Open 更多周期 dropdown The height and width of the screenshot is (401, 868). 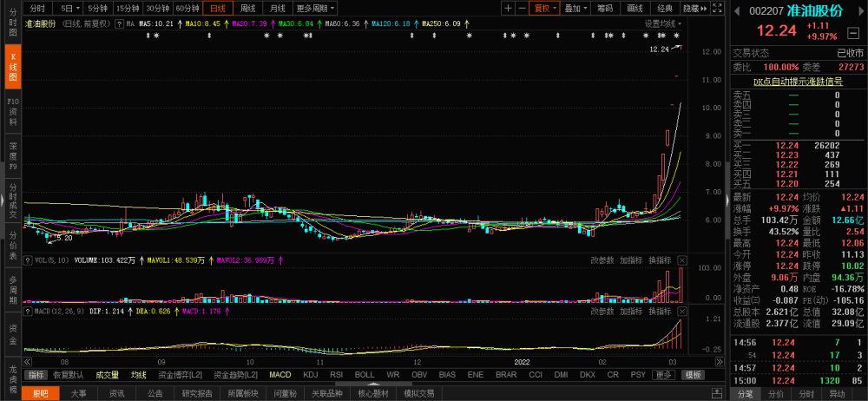315,9
